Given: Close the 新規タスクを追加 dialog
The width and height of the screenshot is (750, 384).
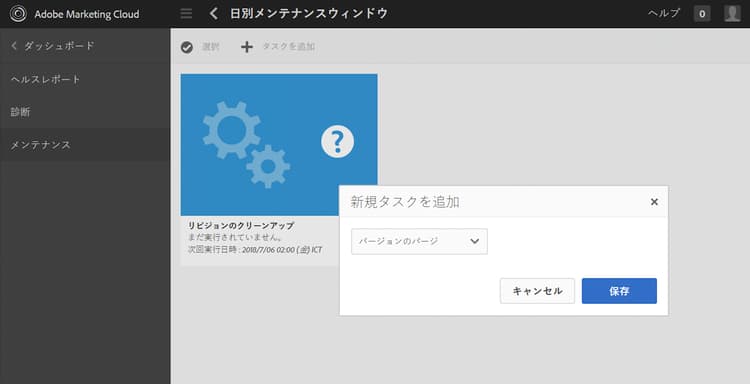Looking at the screenshot, I should (654, 202).
